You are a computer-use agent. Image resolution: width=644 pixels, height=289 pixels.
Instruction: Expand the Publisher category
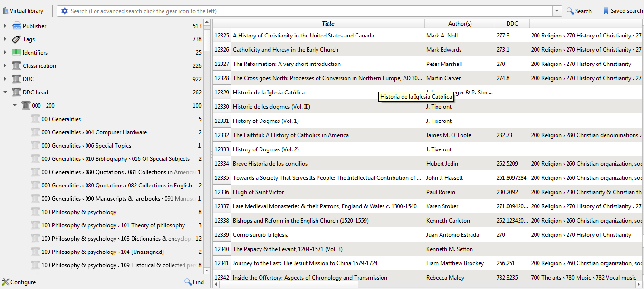point(5,26)
